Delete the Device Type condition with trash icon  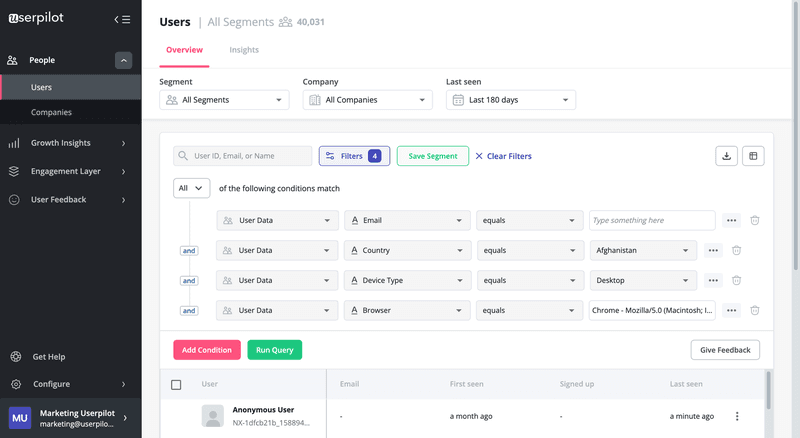pyautogui.click(x=737, y=281)
